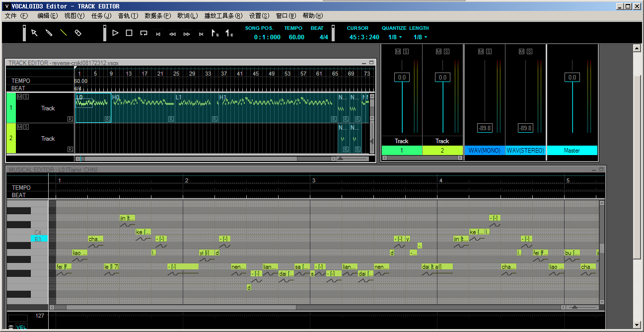Click the TEMPO value 60.00 in the toolbar
This screenshot has height=332, width=644.
296,37
